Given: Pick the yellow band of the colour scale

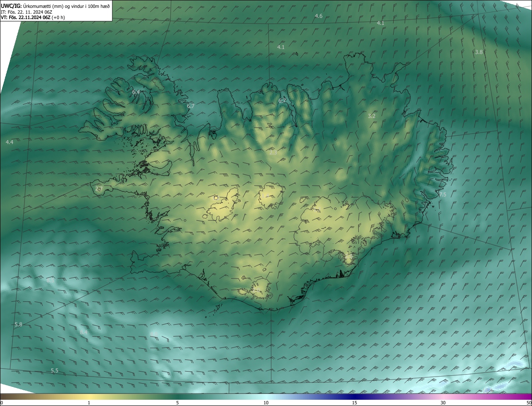Looking at the screenshot, I should [x=89, y=397].
